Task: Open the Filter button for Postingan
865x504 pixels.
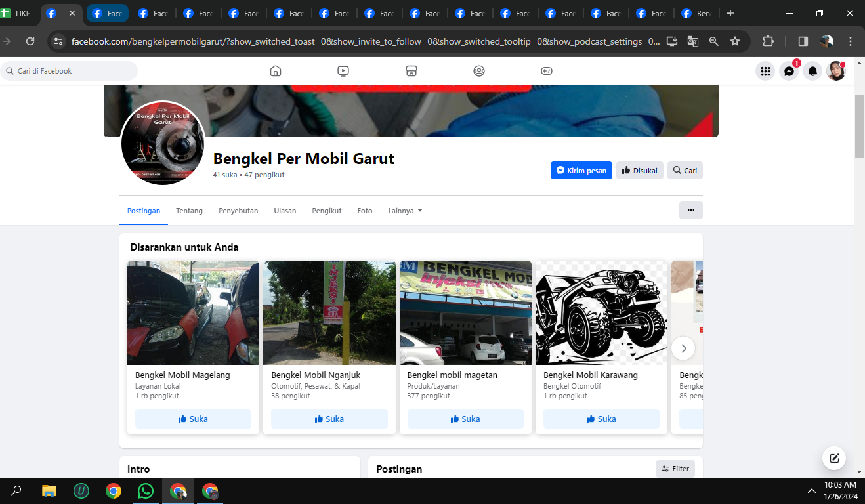Action: [675, 469]
